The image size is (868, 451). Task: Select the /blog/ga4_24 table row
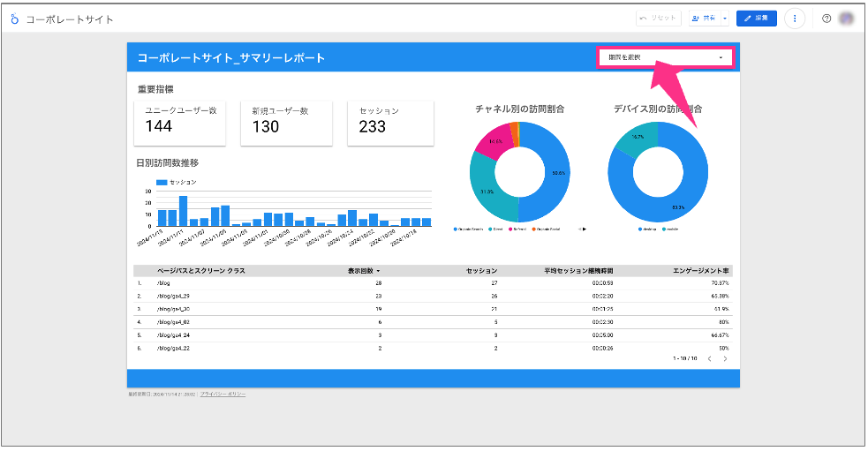[433, 335]
